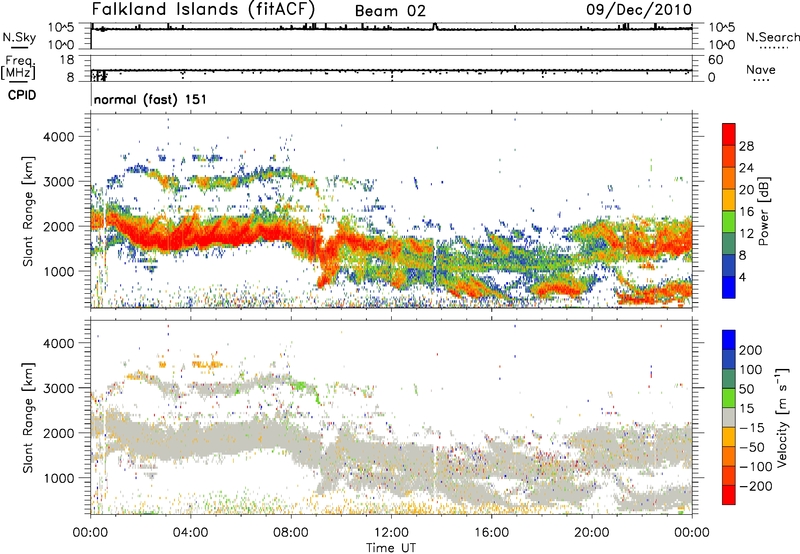Click the orange 20–24 dB power segment
The image size is (800, 554).
tap(729, 178)
